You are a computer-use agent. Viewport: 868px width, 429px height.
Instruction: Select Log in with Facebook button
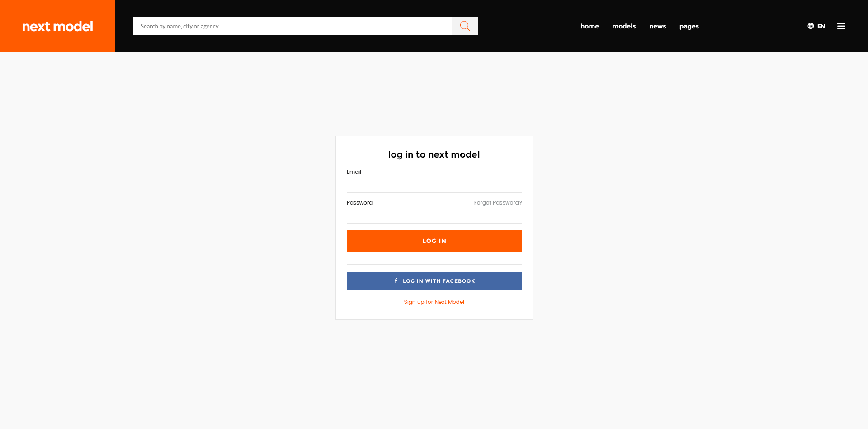click(434, 281)
